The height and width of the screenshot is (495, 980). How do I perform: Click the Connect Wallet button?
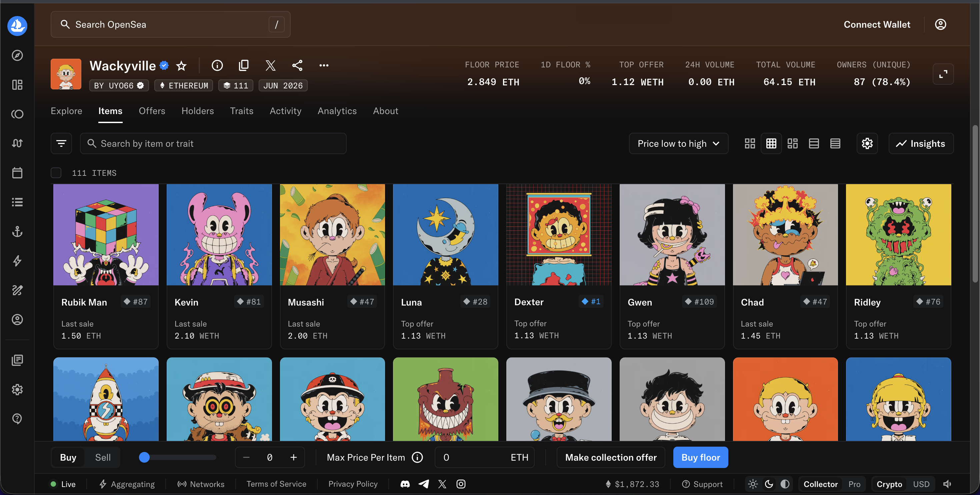pyautogui.click(x=877, y=24)
